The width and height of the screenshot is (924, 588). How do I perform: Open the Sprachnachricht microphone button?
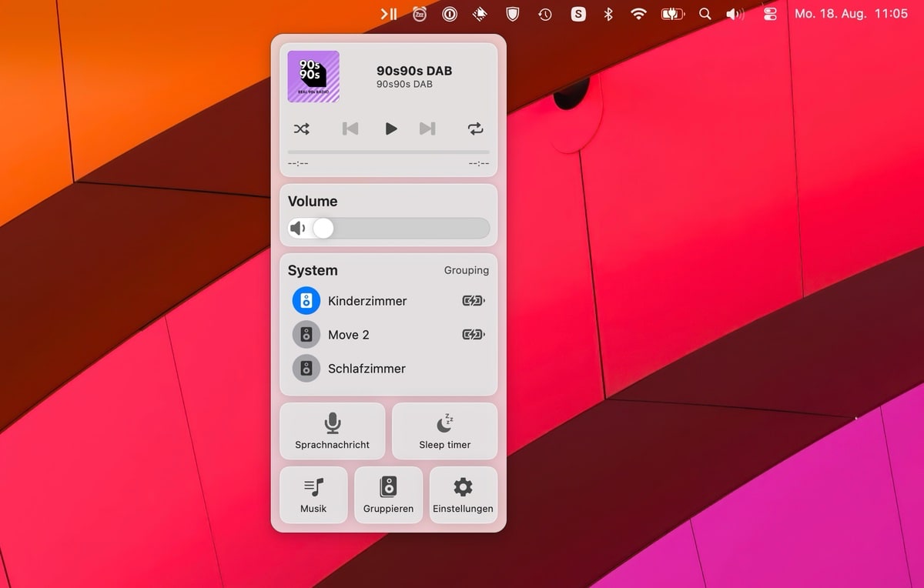click(x=332, y=431)
